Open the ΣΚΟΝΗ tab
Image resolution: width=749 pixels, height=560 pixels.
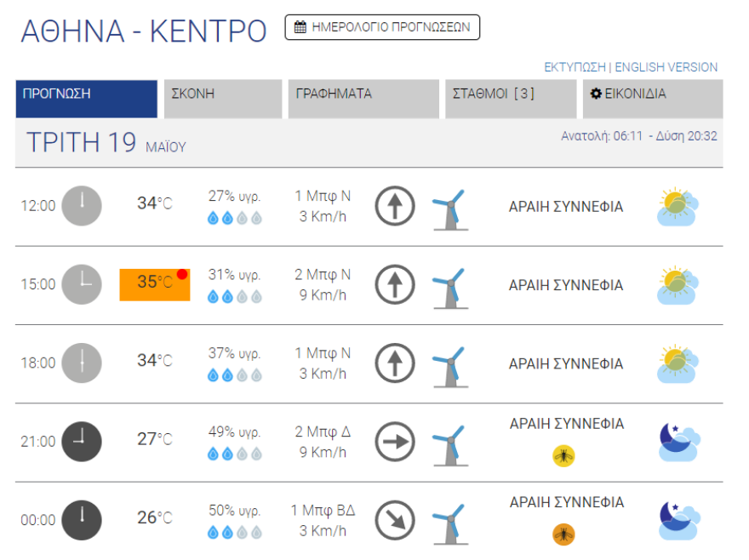pos(223,99)
